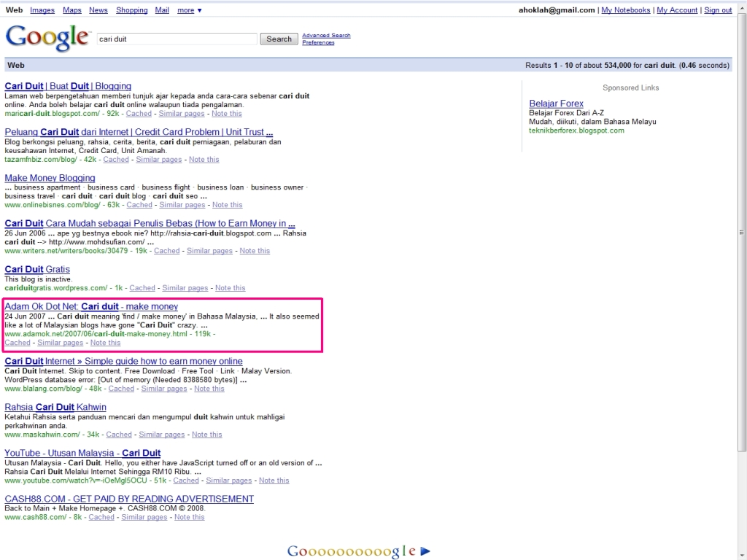Open the Mail link
The image size is (747, 560).
click(162, 10)
